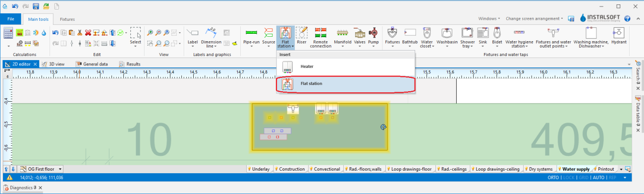The height and width of the screenshot is (194, 644).
Task: Click the scissors cut icon
Action: point(79,33)
